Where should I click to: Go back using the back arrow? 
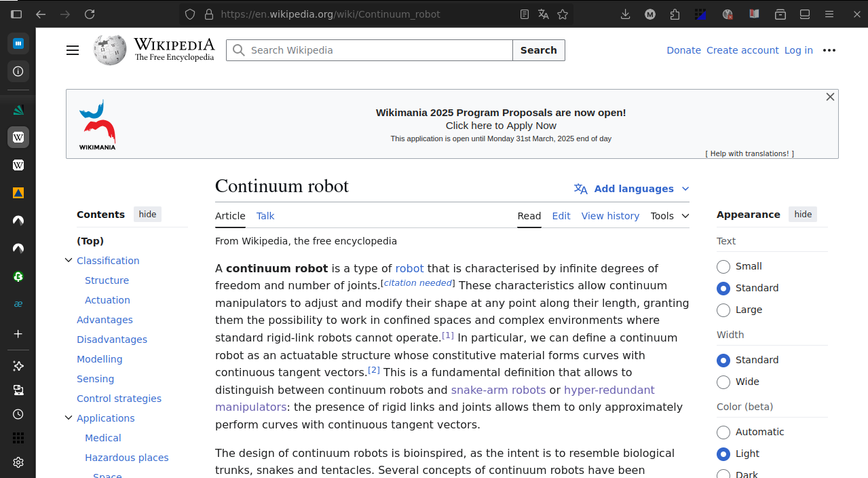pyautogui.click(x=41, y=14)
